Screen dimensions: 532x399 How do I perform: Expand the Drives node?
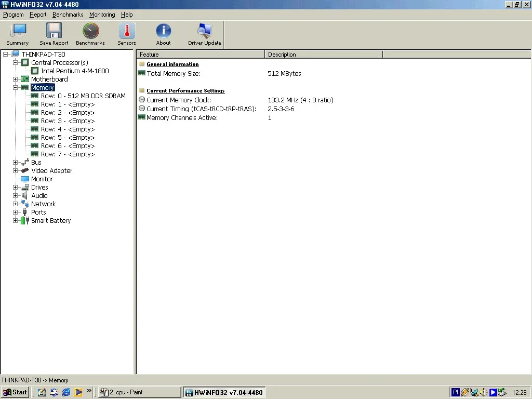click(x=15, y=187)
